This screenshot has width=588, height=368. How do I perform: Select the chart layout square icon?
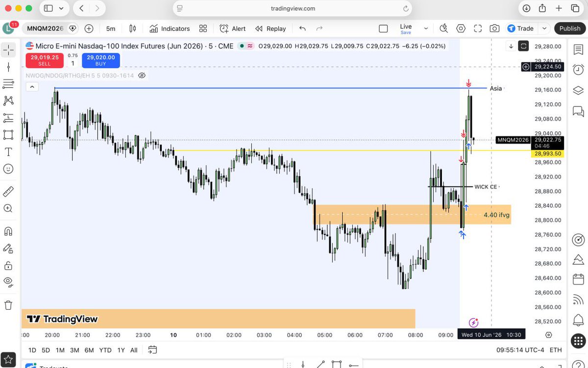tap(383, 28)
